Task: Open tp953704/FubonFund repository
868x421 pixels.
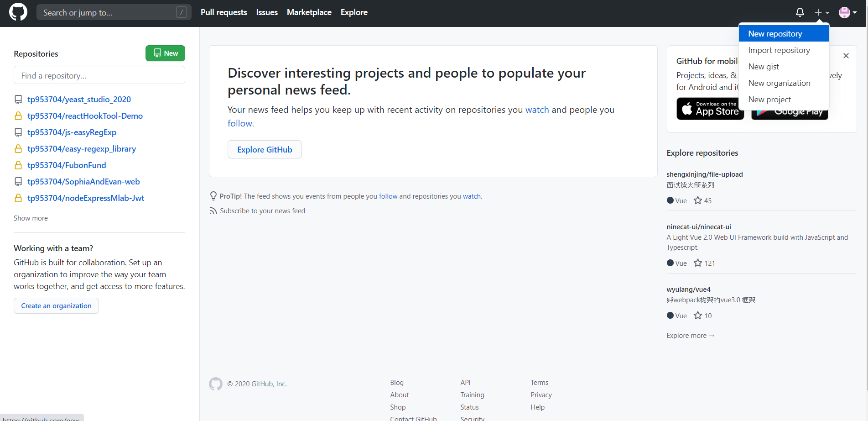Action: point(67,165)
